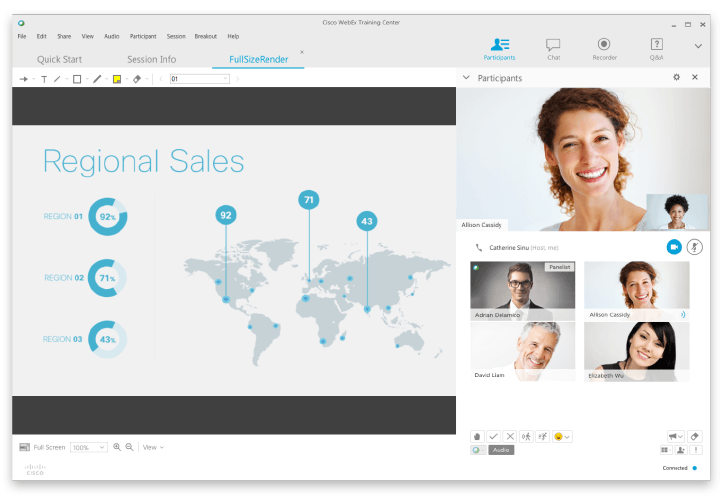Open the Chat panel icon
Viewport: 728px width, 497px height.
(x=553, y=49)
